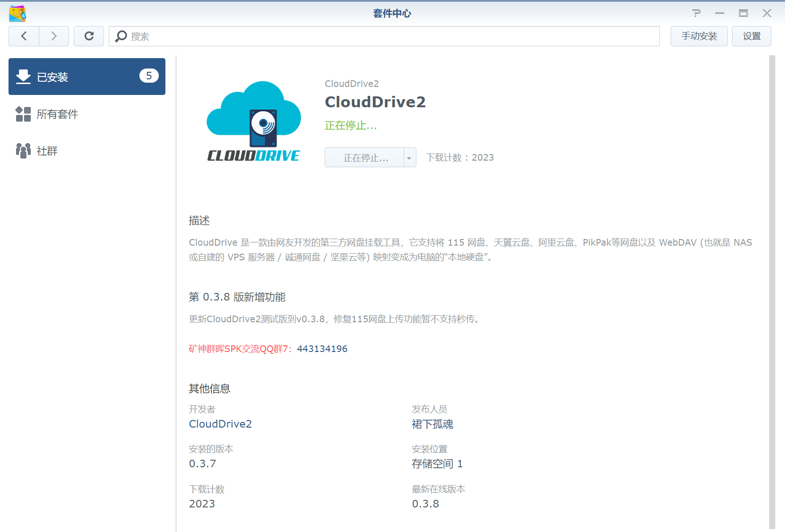Click the 第 0.3.8 版新增功能 heading
Screen dimensions: 785x532
(x=237, y=297)
